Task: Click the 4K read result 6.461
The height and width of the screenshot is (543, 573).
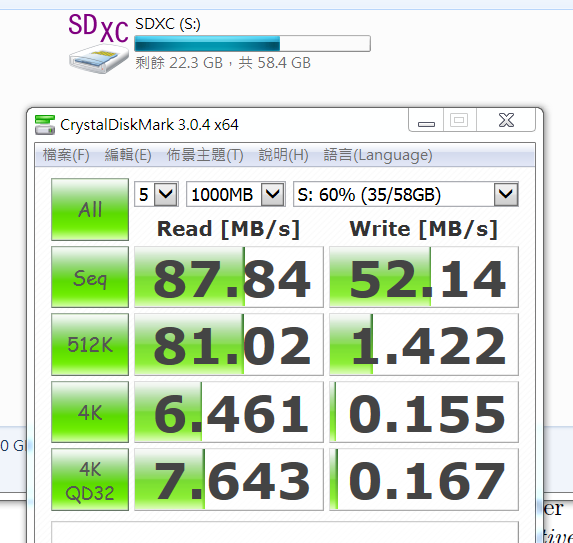Action: (229, 412)
